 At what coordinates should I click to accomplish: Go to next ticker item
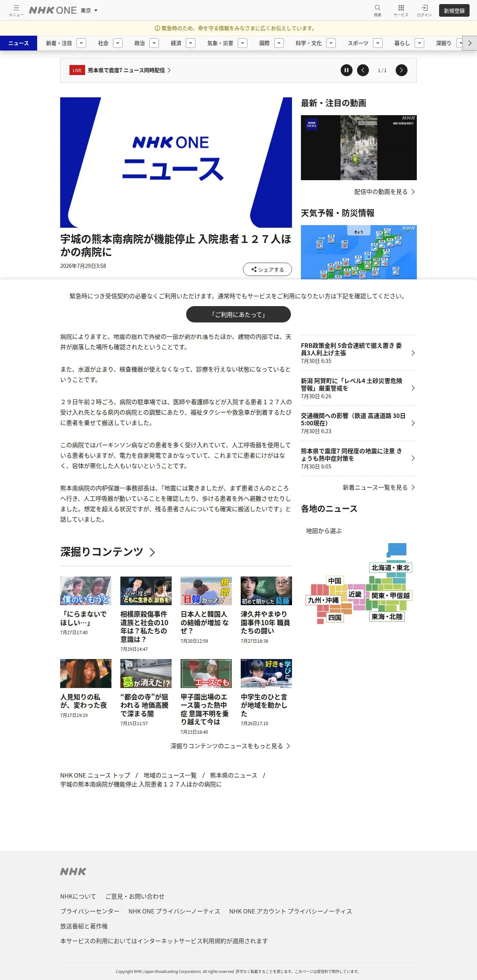coord(401,70)
